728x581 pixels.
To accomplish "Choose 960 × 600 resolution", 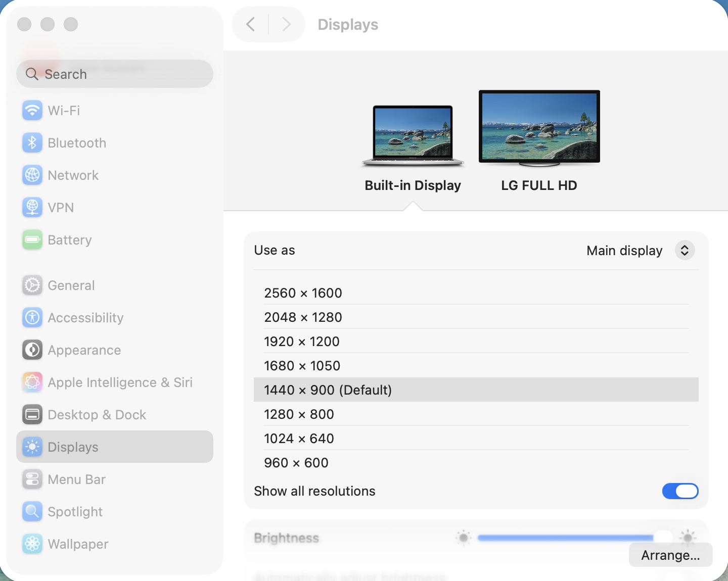I will coord(476,463).
